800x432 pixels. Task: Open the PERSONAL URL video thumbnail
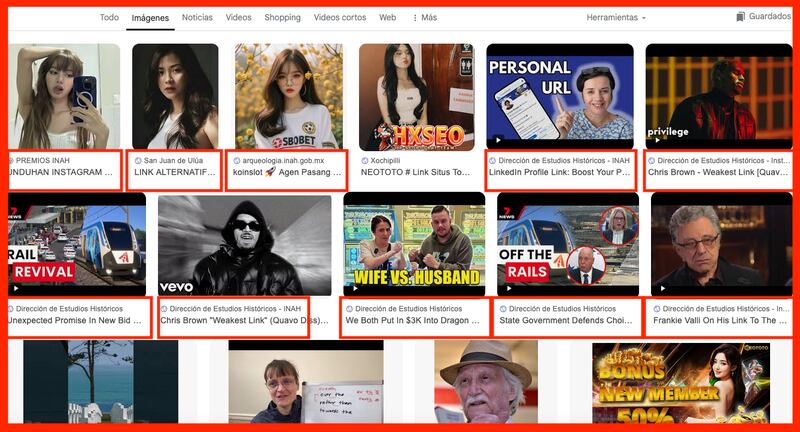point(560,96)
